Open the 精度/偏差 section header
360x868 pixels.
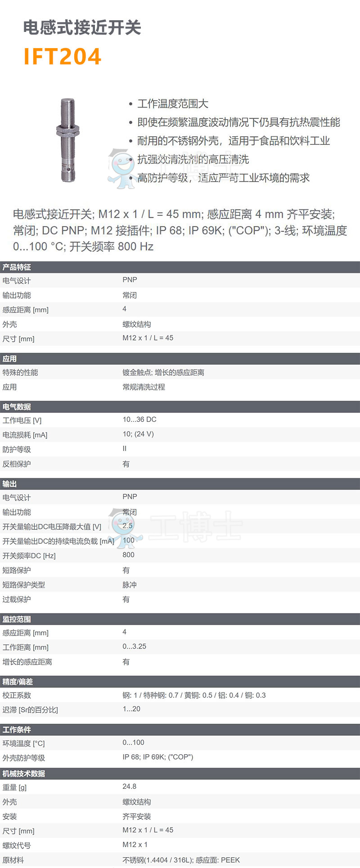[18, 682]
